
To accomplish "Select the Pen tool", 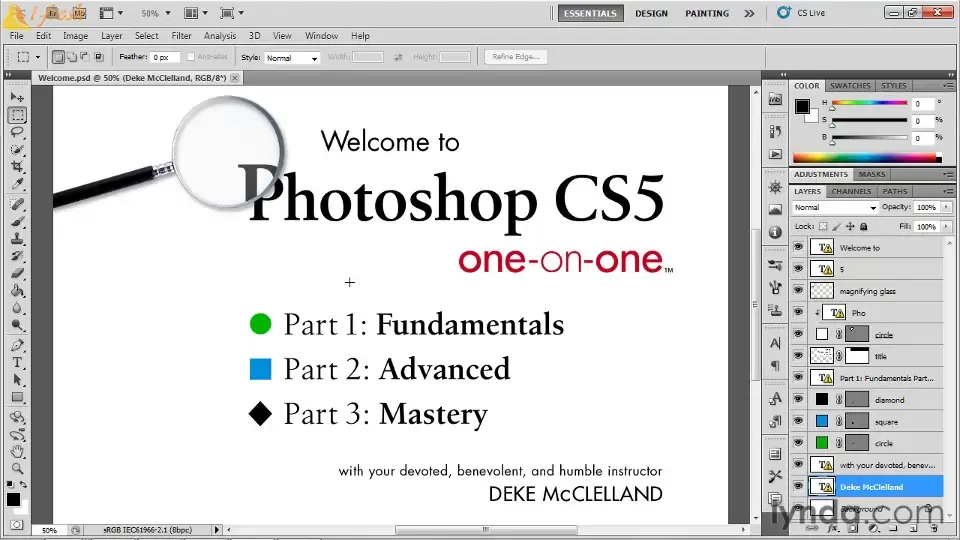I will point(17,345).
